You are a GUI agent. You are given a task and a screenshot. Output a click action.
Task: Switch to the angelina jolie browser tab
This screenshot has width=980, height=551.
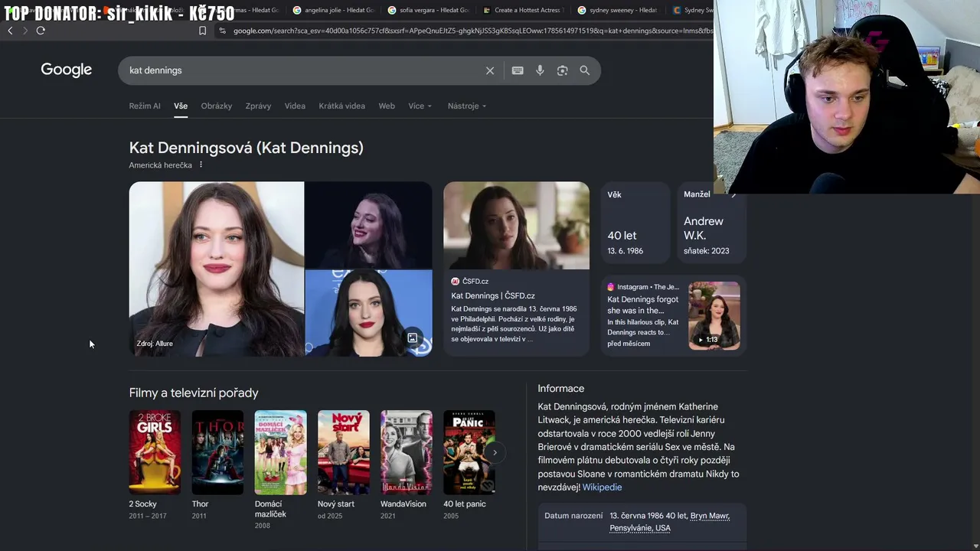334,10
